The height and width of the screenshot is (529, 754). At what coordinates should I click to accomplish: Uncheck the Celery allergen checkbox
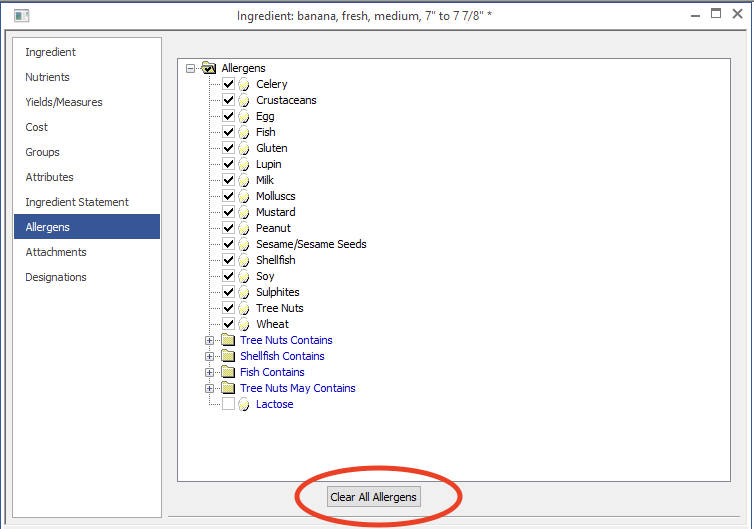click(228, 84)
